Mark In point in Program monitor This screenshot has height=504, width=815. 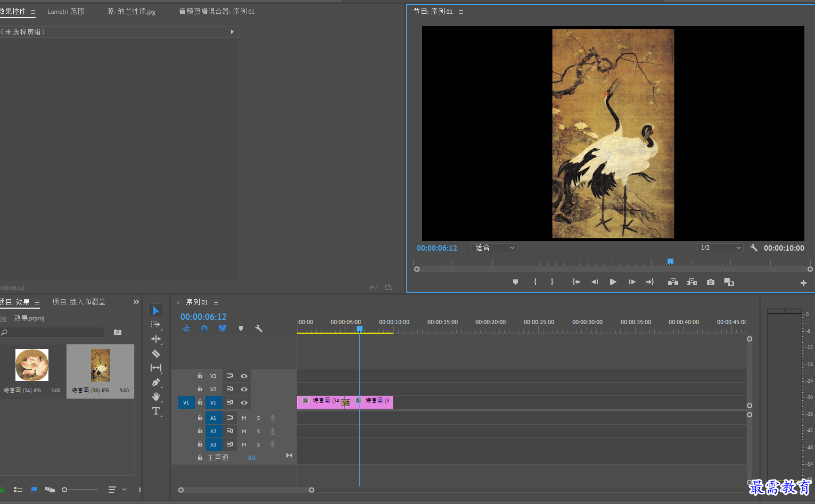(536, 282)
